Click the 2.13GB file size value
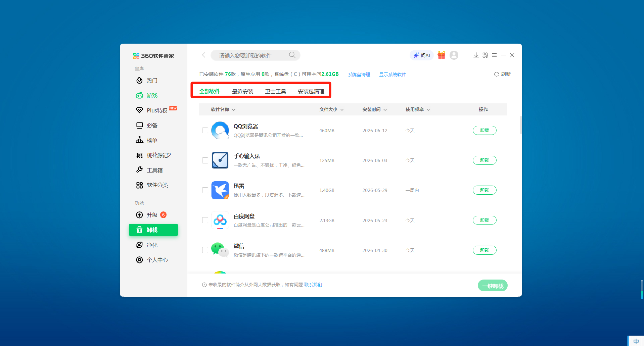644x346 pixels. click(327, 220)
